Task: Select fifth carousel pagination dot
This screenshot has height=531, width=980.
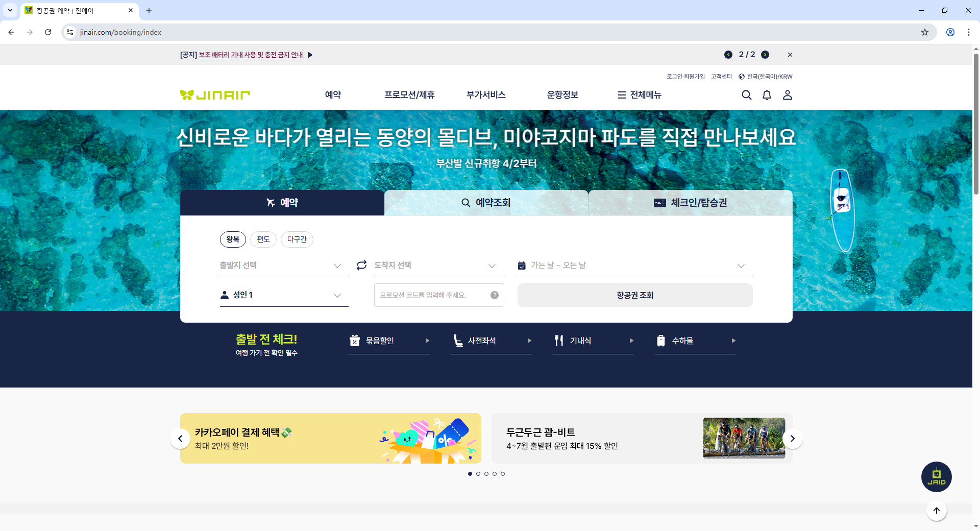Action: [x=503, y=474]
